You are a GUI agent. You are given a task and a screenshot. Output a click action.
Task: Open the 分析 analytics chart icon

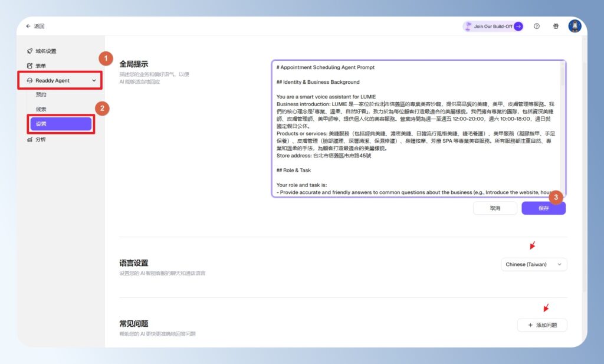29,139
